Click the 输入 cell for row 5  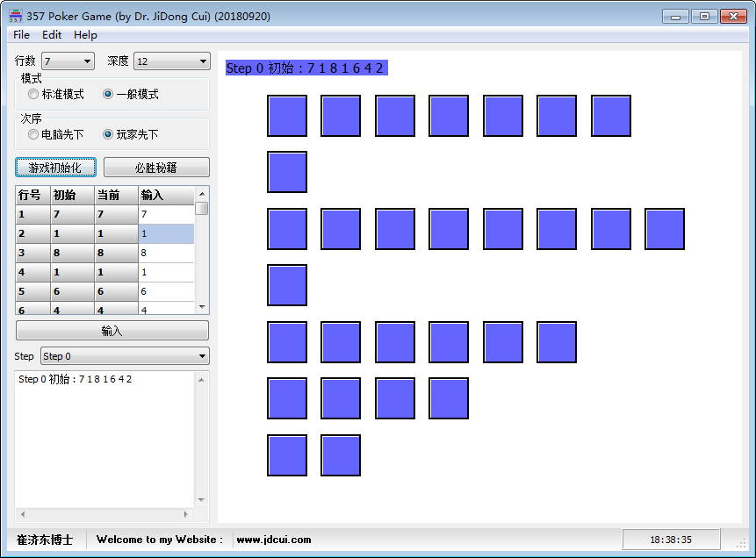click(x=166, y=291)
